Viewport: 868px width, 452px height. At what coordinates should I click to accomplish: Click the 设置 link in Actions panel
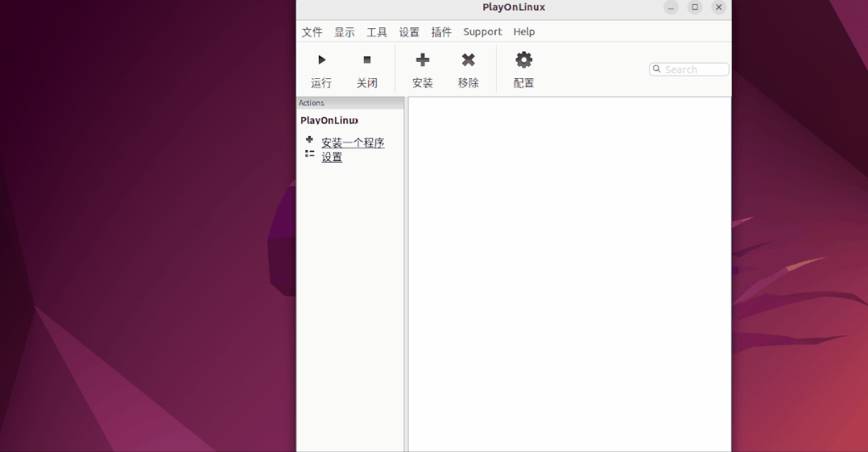[x=332, y=157]
